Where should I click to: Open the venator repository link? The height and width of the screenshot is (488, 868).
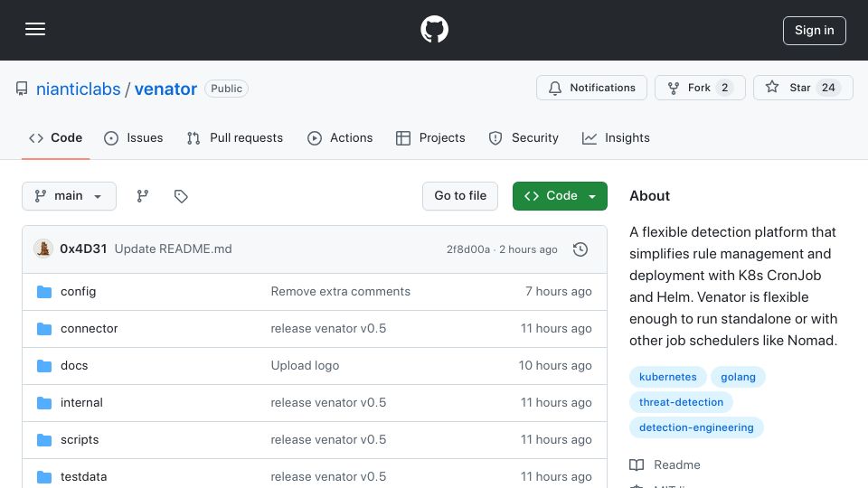pyautogui.click(x=165, y=89)
